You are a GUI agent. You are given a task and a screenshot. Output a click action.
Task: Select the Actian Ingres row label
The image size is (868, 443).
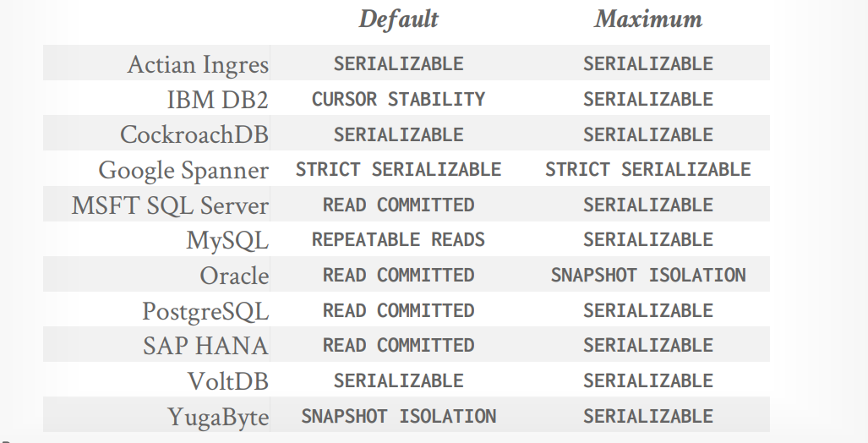(x=198, y=64)
